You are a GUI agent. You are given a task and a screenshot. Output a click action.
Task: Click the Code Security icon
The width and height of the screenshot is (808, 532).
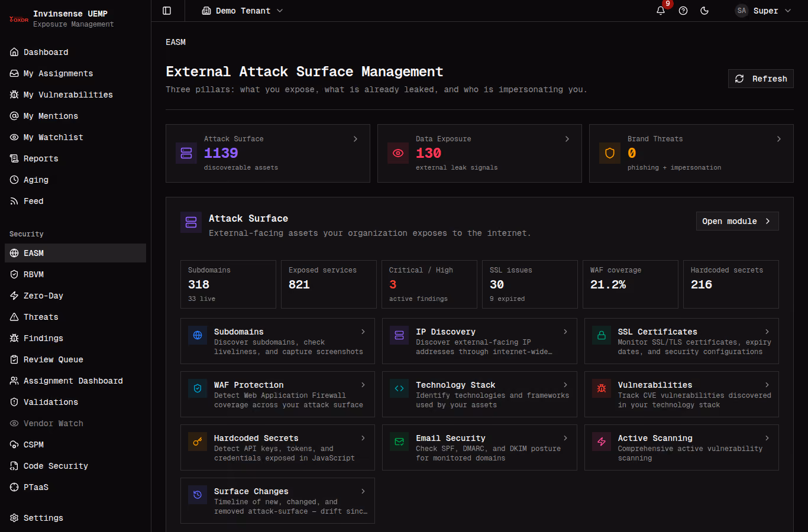(x=14, y=466)
